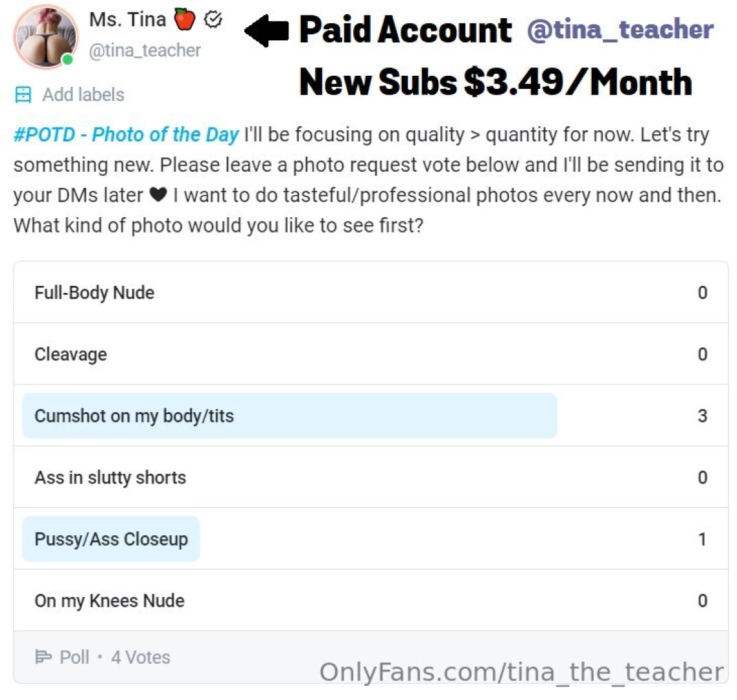The image size is (737, 700).
Task: Vote for On my Knees Nude
Action: 109,600
